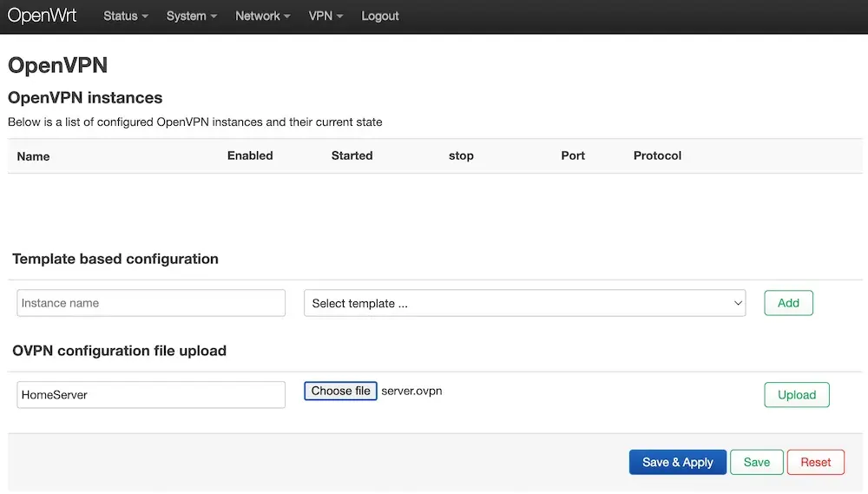Click Save & Apply

[678, 462]
